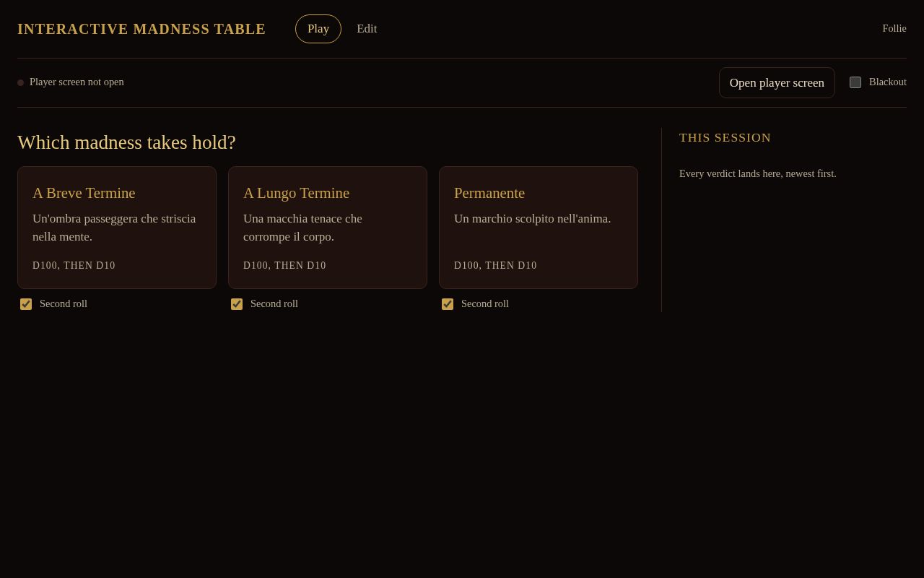Click the player screen status dot
This screenshot has height=578, width=924.
pyautogui.click(x=20, y=82)
